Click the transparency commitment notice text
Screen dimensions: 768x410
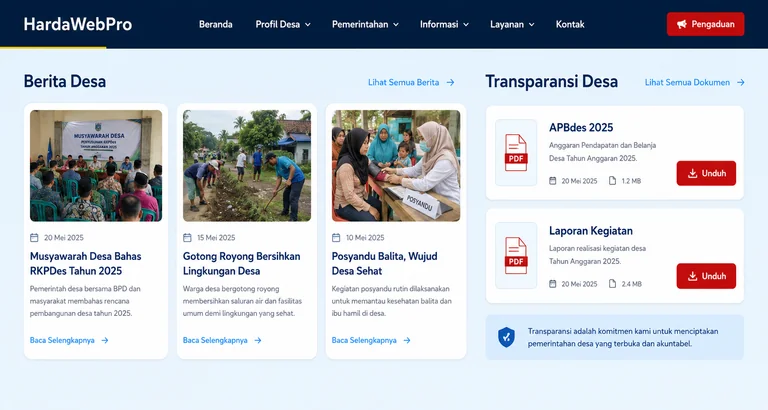(623, 337)
